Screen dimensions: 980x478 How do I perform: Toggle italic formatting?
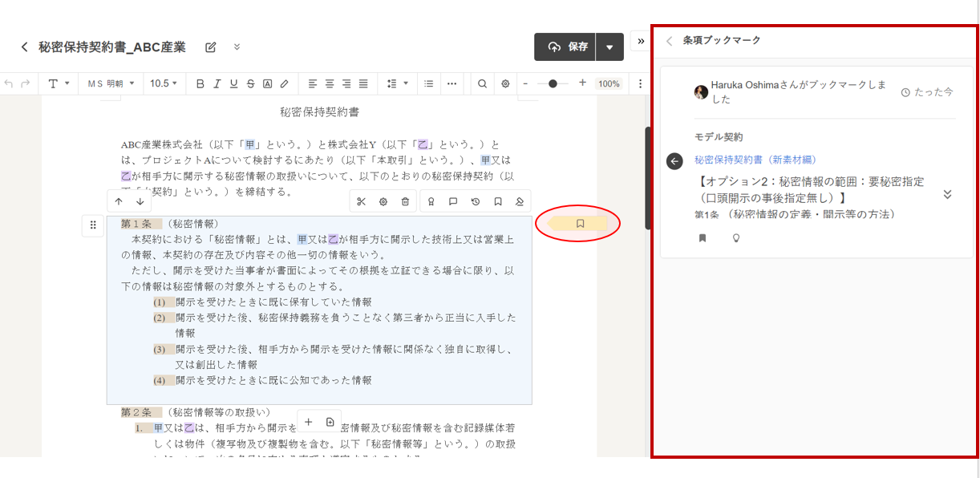point(217,83)
